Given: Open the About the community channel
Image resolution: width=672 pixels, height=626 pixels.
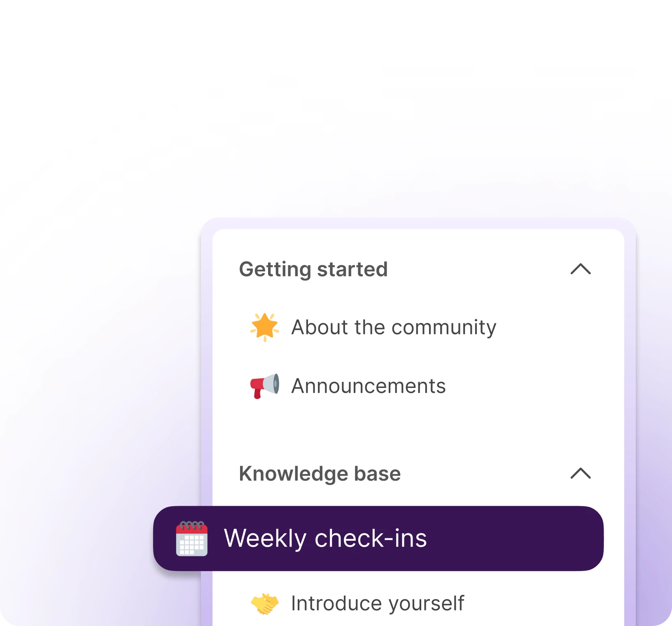Looking at the screenshot, I should coord(393,327).
